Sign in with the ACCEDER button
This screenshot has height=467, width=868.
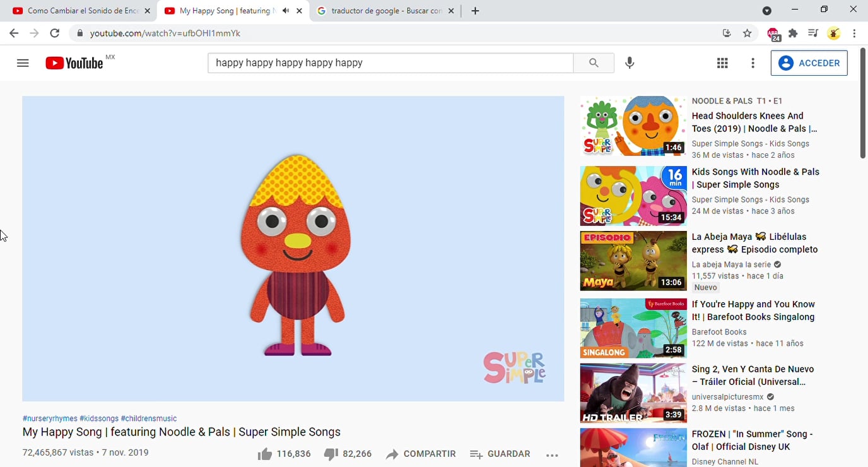coord(809,63)
